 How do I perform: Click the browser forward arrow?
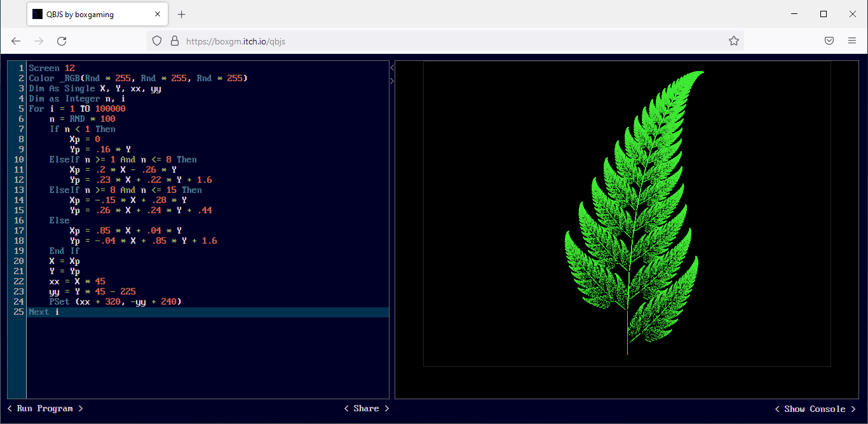coord(39,41)
